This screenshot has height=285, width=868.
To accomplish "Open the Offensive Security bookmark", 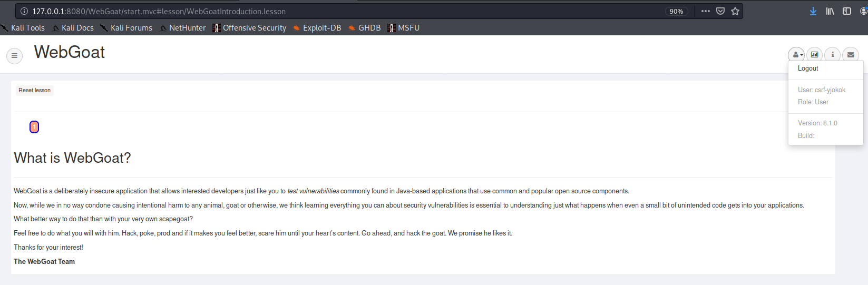I will pyautogui.click(x=250, y=28).
